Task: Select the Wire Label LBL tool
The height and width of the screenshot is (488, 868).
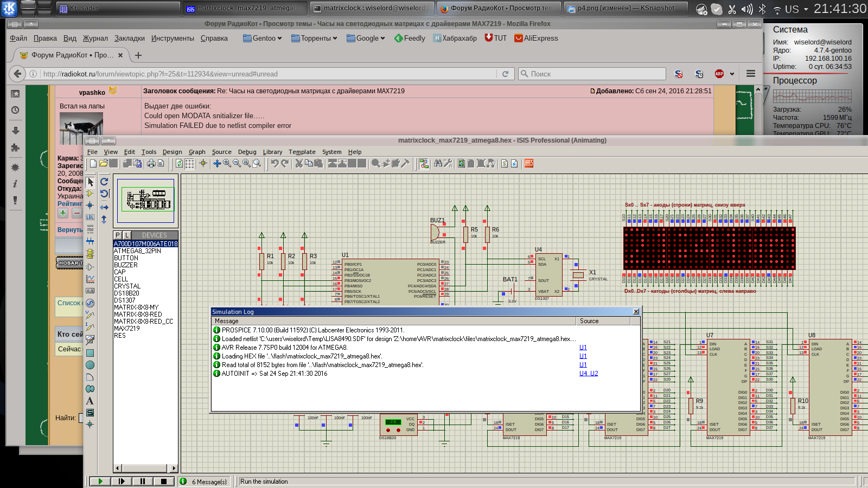Action: 90,217
